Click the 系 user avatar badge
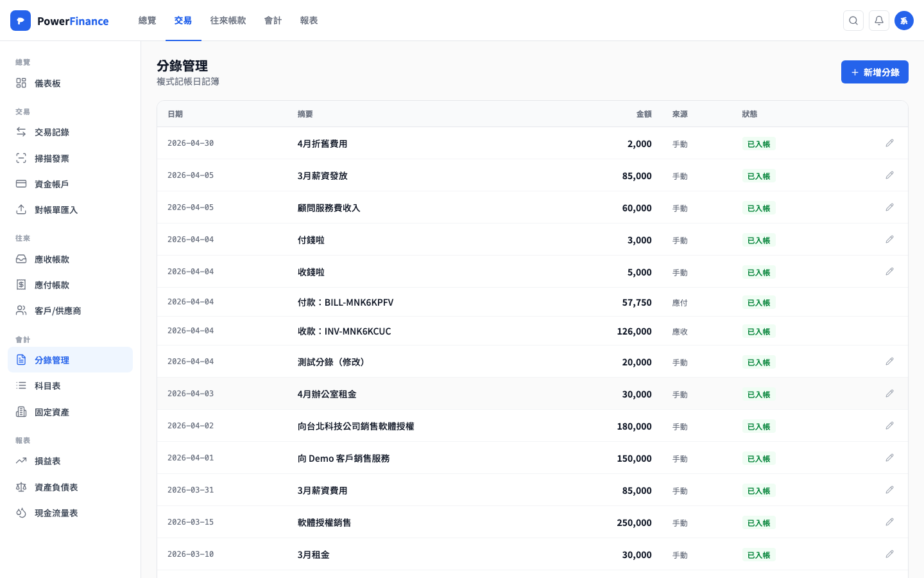 pos(904,20)
